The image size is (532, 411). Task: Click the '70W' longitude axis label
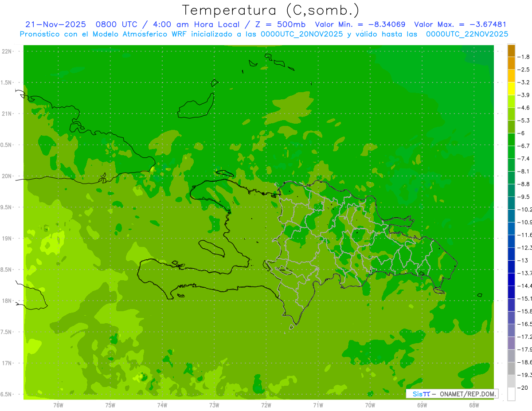point(370,405)
